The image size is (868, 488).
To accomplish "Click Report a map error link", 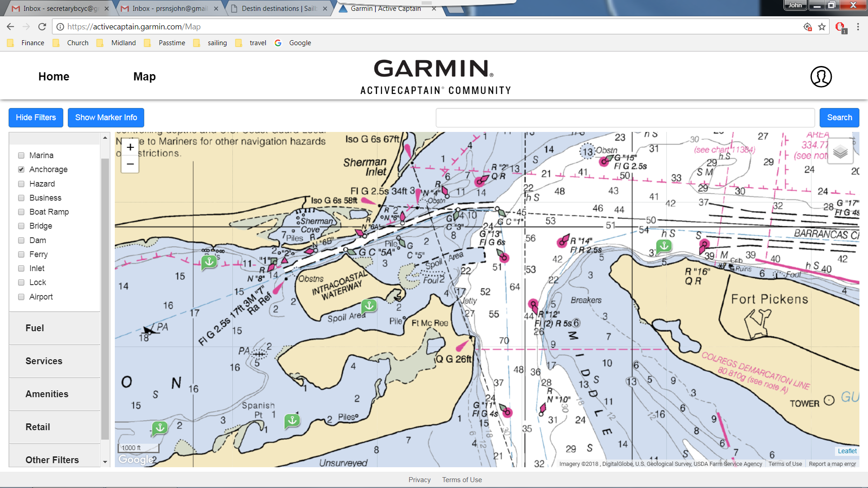I will coord(832,464).
